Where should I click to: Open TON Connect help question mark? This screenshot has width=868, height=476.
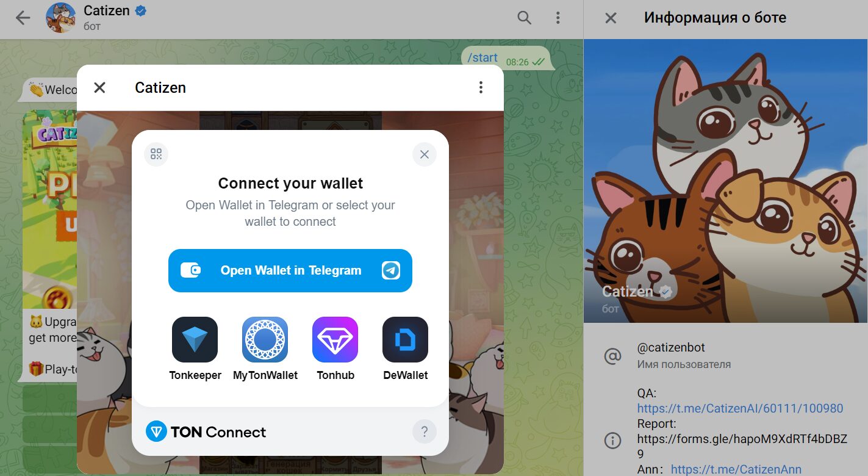tap(425, 432)
